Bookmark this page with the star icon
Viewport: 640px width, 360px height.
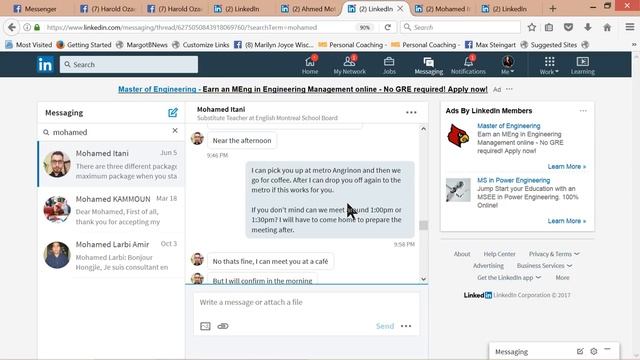pyautogui.click(x=531, y=27)
